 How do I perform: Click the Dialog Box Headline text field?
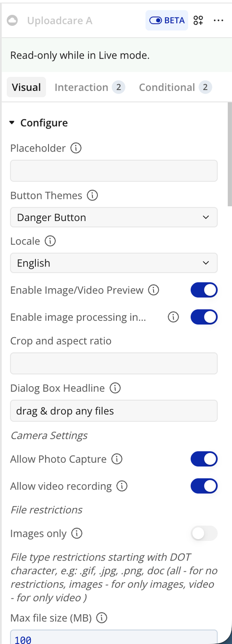coord(114,411)
